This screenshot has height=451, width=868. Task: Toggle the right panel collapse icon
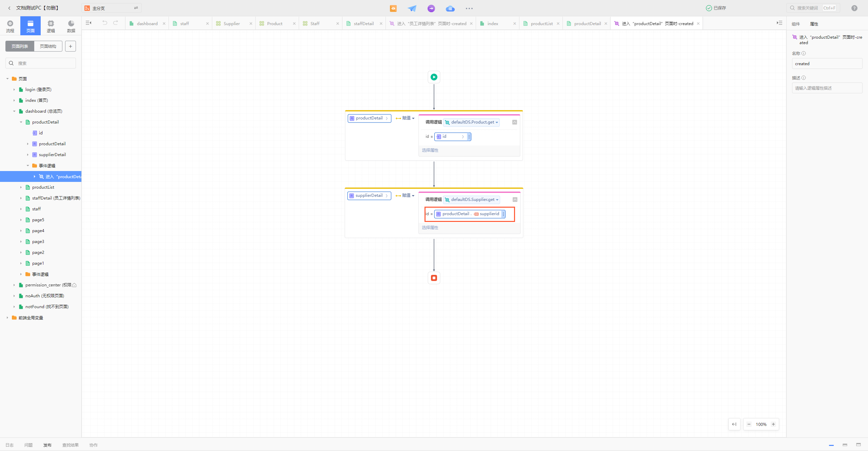pos(780,23)
